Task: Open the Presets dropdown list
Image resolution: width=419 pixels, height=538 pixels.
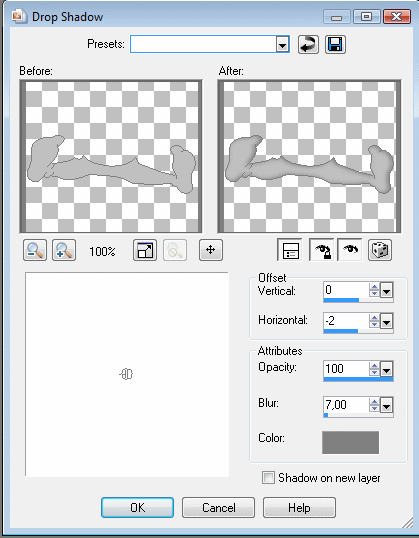Action: (x=282, y=45)
